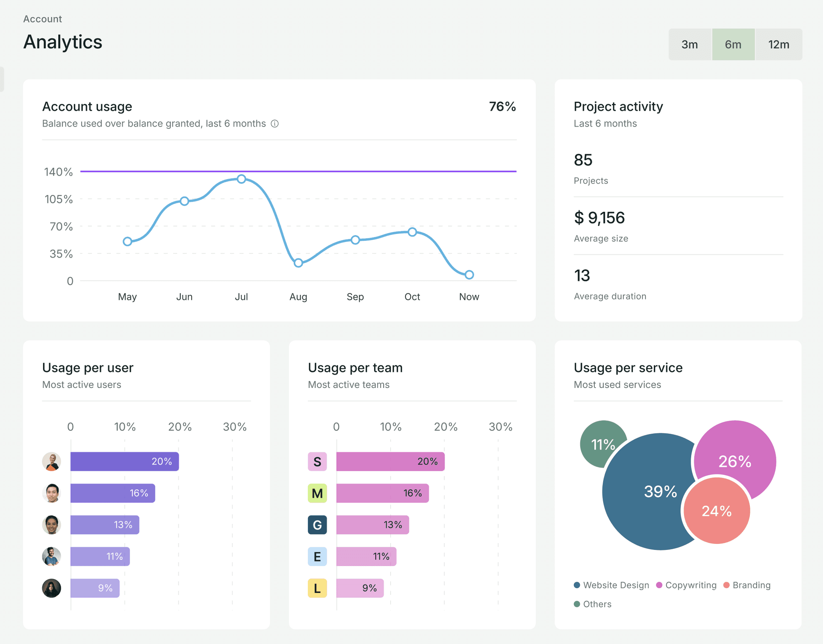
Task: Click the top user's avatar with 20% usage
Action: click(x=51, y=461)
